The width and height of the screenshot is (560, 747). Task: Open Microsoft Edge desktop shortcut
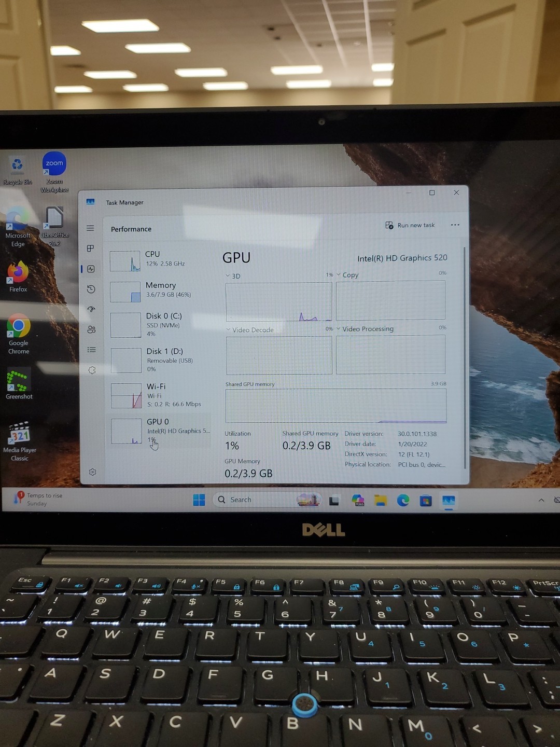18,227
